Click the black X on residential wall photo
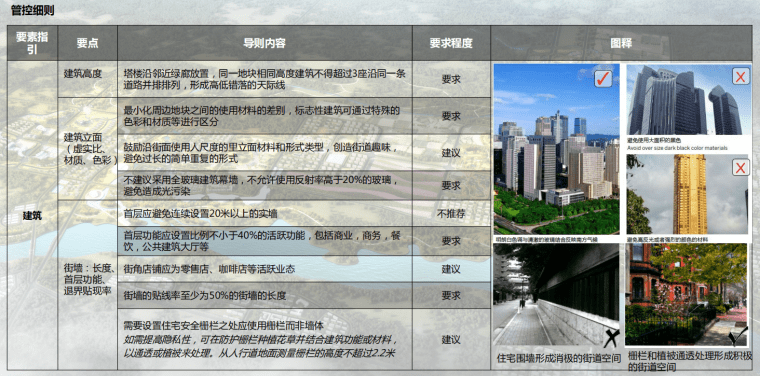This screenshot has width=760, height=376. click(611, 338)
